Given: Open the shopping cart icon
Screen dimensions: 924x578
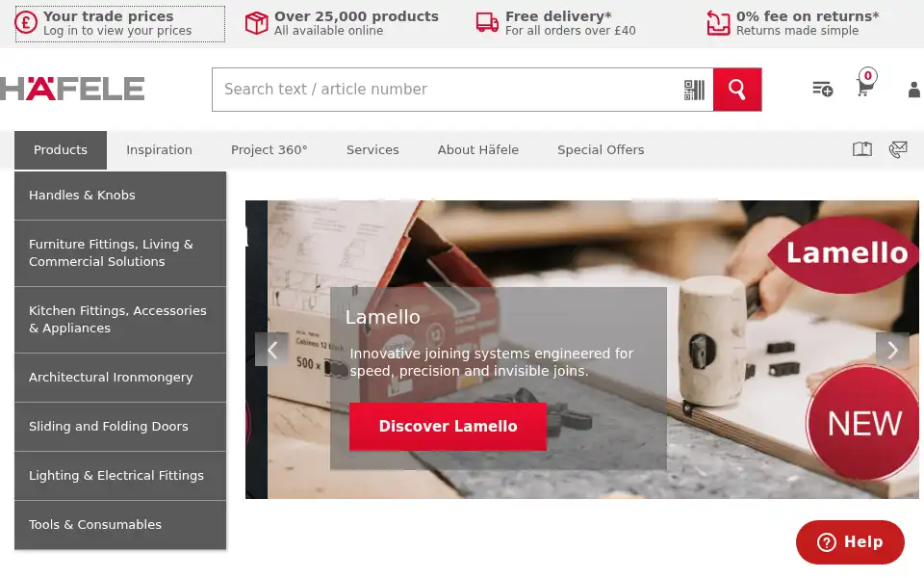Looking at the screenshot, I should pyautogui.click(x=864, y=89).
